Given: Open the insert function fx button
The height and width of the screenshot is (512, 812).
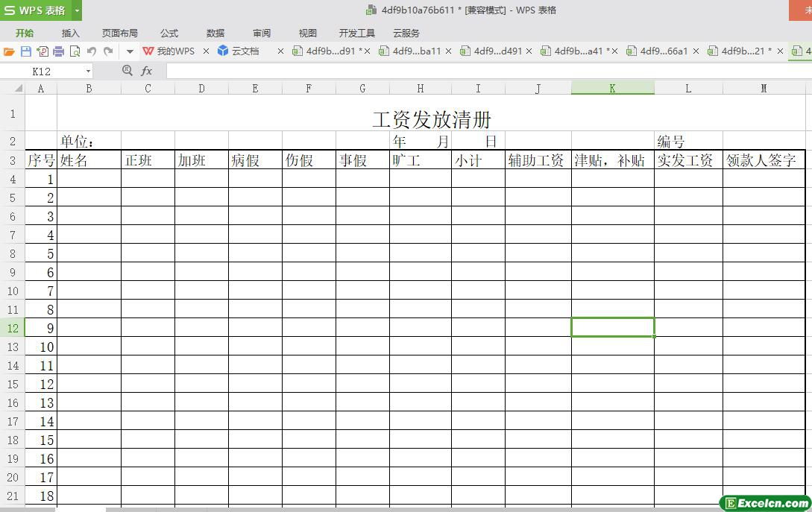Looking at the screenshot, I should pyautogui.click(x=147, y=71).
